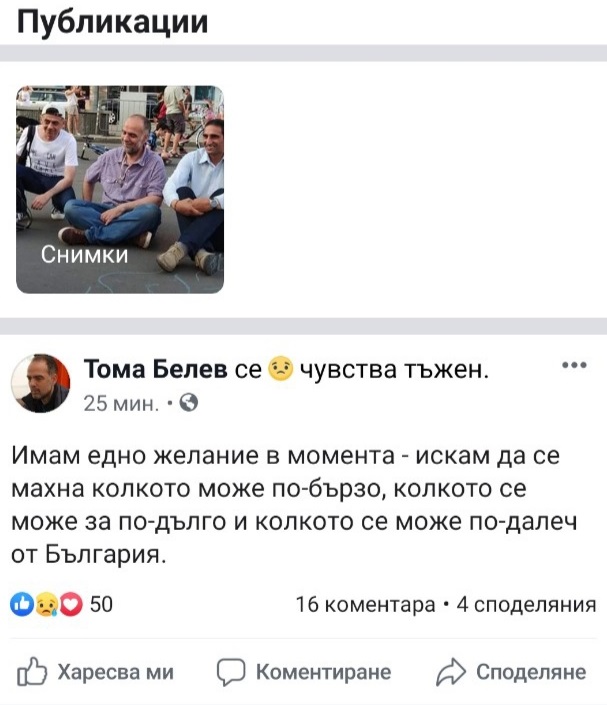The width and height of the screenshot is (607, 705).
Task: Open the Тома Белев profile name link
Action: [156, 369]
